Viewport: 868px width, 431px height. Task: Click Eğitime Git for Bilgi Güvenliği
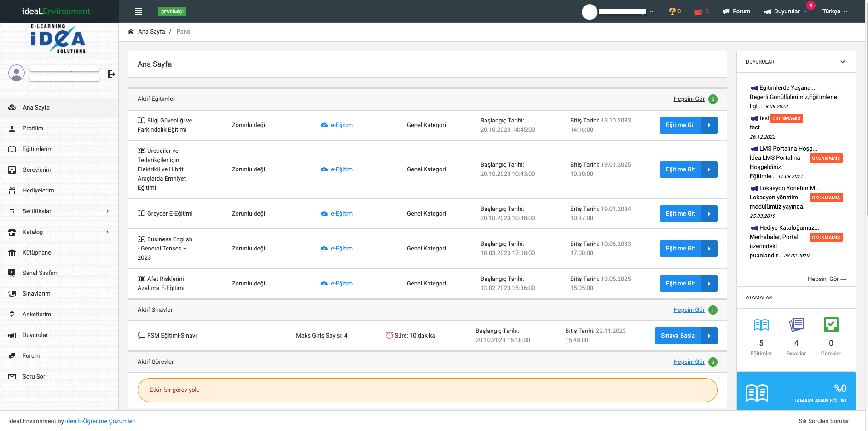pyautogui.click(x=688, y=125)
